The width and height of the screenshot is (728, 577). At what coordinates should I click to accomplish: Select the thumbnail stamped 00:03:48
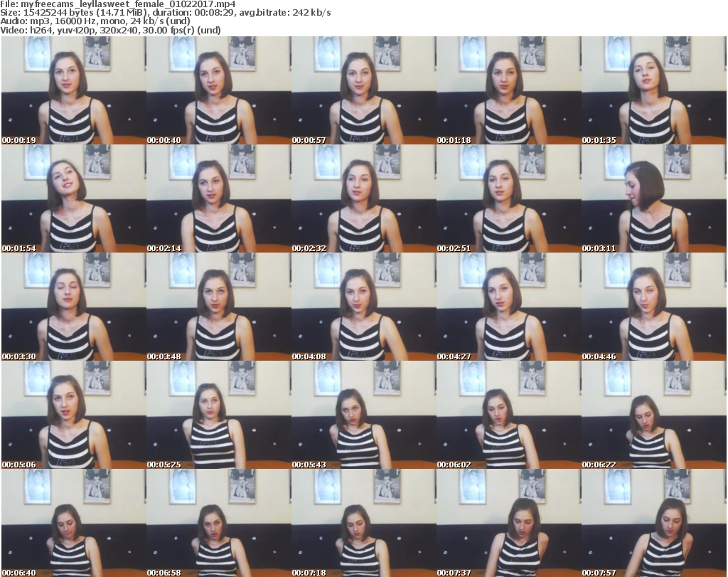coord(219,307)
